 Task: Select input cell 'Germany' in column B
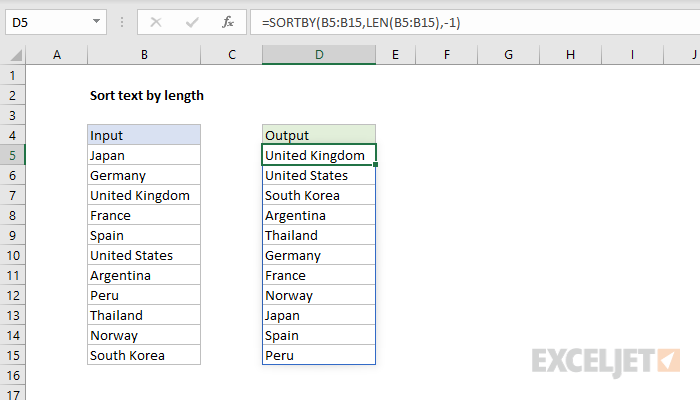coord(144,175)
